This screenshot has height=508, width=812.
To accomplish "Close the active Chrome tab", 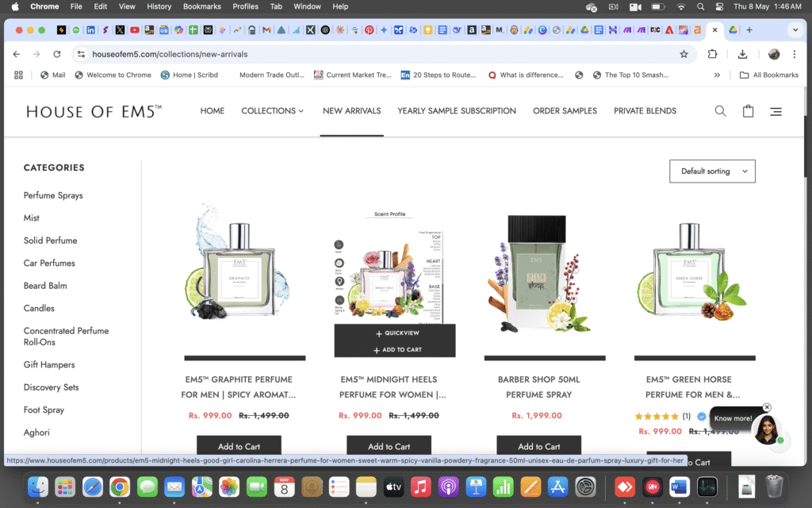I will [x=714, y=30].
